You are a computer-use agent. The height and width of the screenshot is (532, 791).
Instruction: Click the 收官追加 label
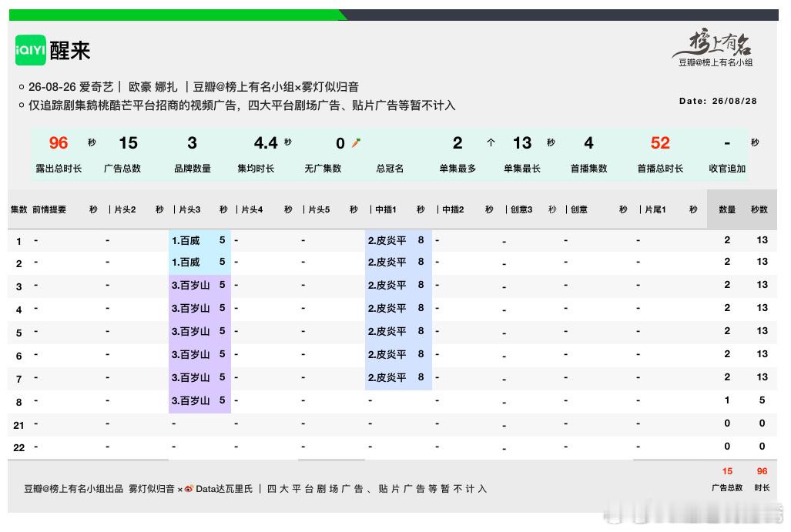coord(727,169)
